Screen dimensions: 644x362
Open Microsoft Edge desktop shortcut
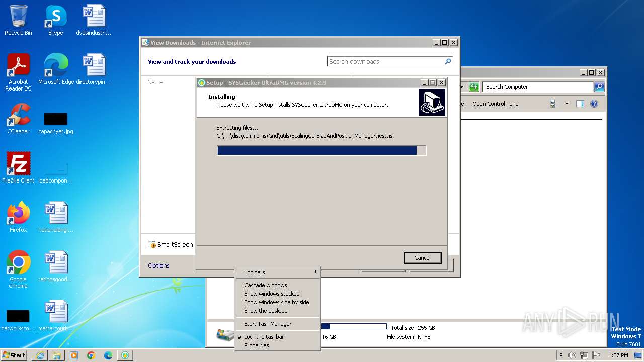click(56, 69)
